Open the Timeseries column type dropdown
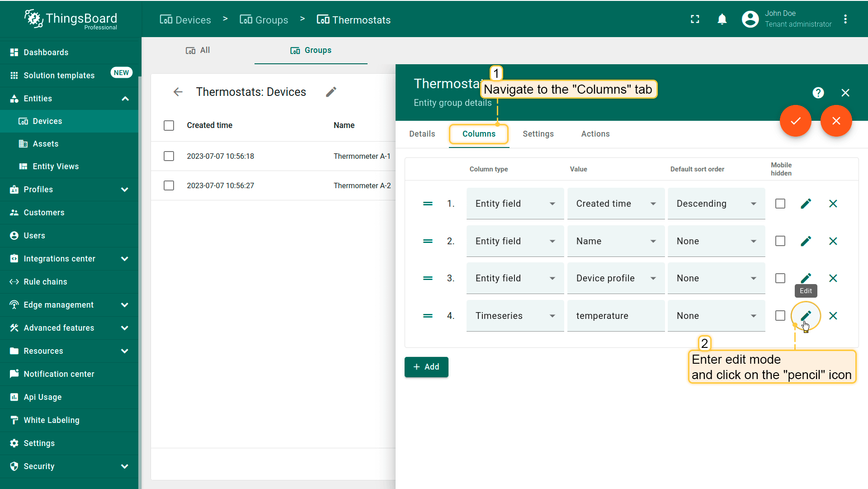The height and width of the screenshot is (489, 868). click(515, 316)
